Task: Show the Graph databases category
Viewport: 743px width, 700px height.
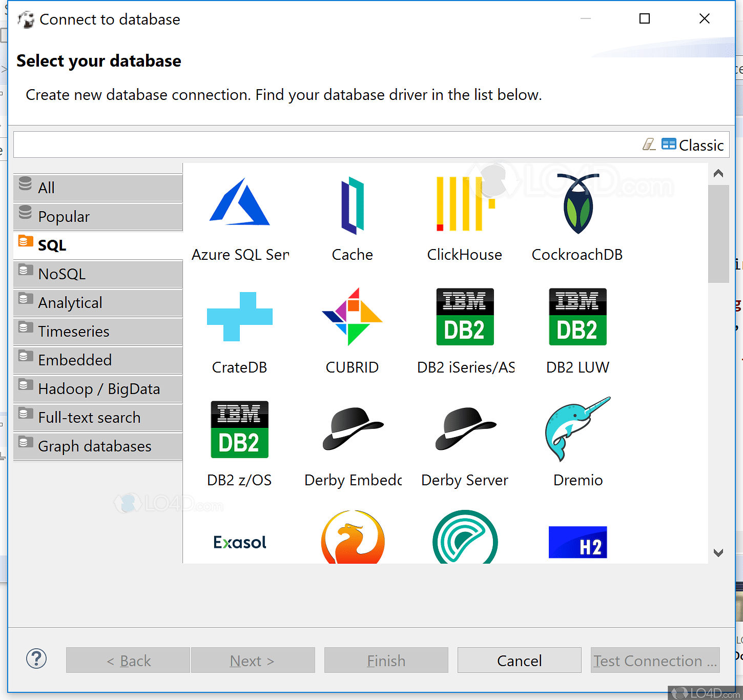Action: (x=98, y=446)
